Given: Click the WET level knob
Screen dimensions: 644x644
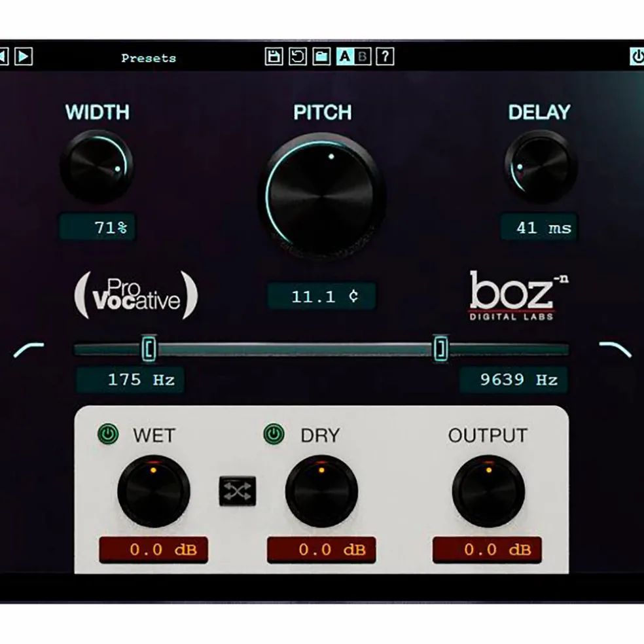Looking at the screenshot, I should tap(154, 491).
